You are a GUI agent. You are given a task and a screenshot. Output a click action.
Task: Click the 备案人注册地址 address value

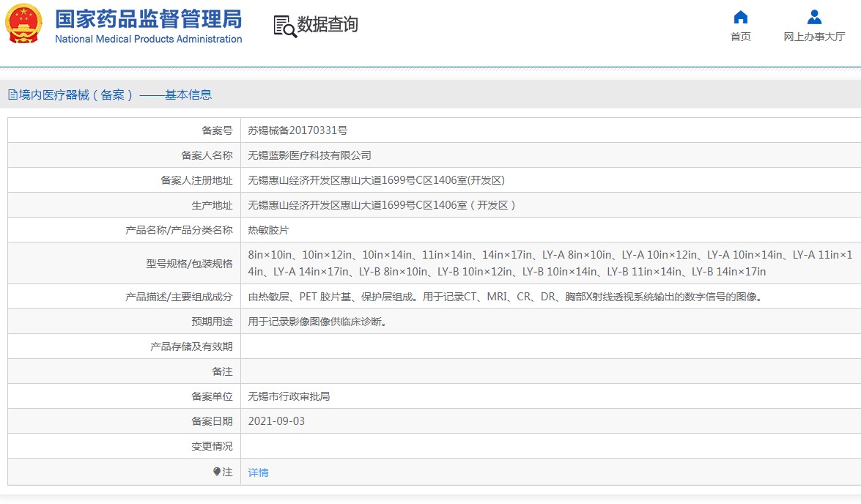click(x=376, y=180)
